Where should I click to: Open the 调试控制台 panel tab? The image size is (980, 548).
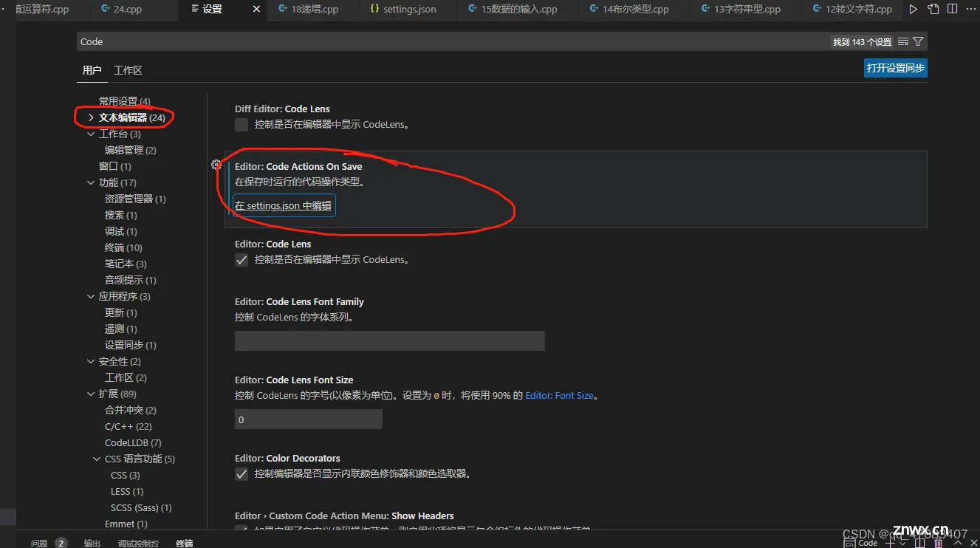coord(138,543)
